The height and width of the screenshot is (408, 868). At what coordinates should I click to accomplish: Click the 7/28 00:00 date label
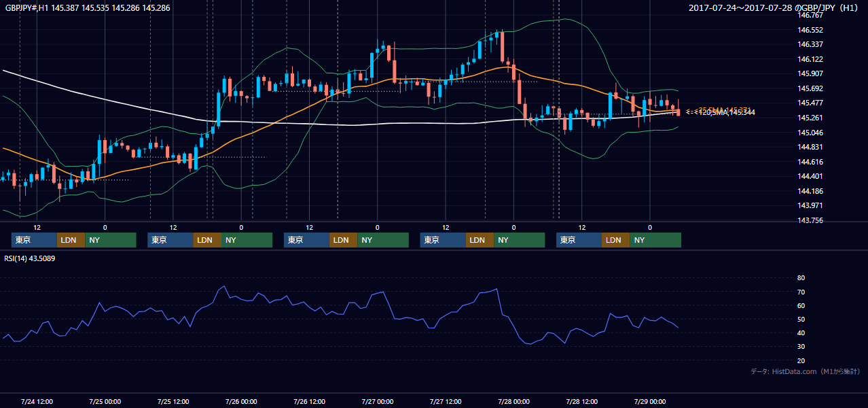(x=513, y=401)
